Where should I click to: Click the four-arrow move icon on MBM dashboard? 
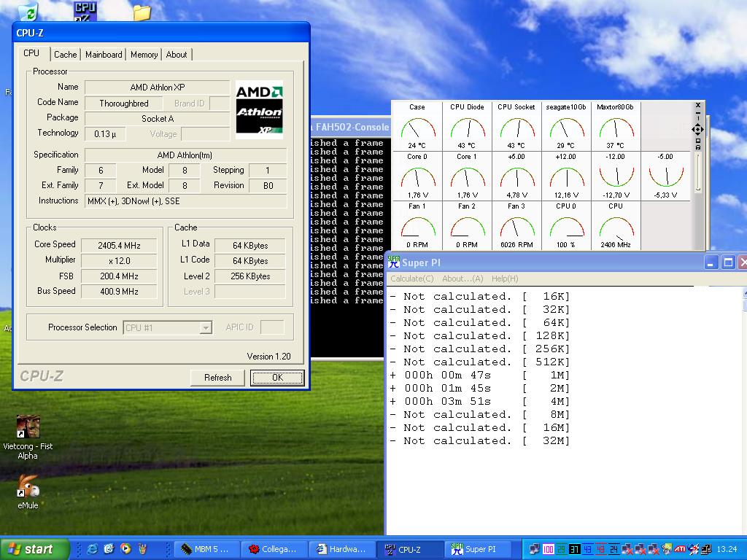(698, 129)
